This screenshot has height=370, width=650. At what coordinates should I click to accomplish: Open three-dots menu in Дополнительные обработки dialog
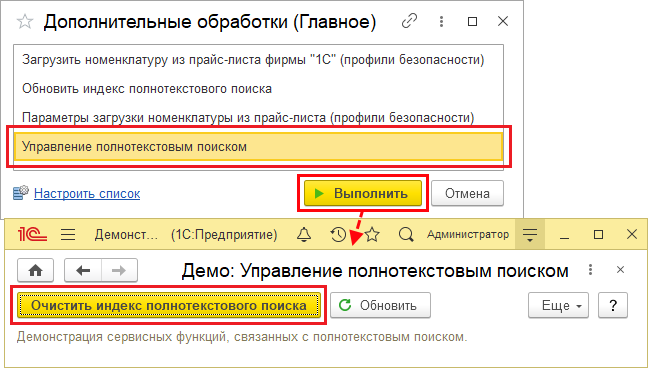[x=441, y=21]
